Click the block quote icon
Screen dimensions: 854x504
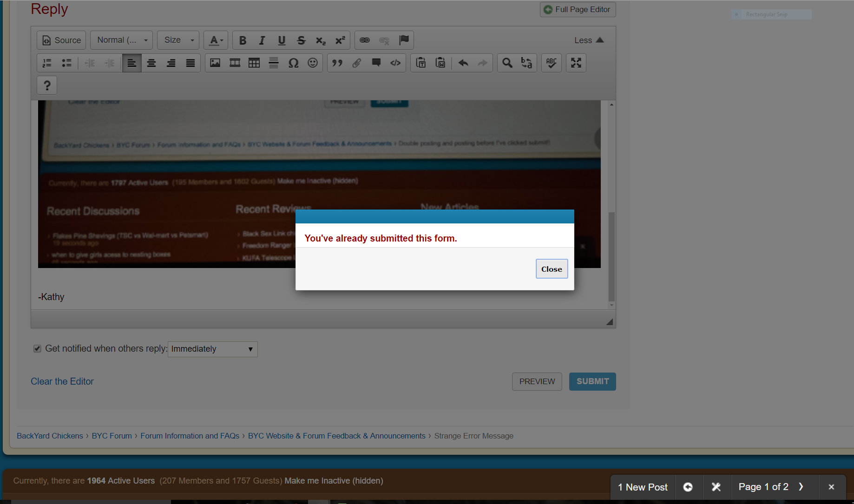(x=337, y=63)
